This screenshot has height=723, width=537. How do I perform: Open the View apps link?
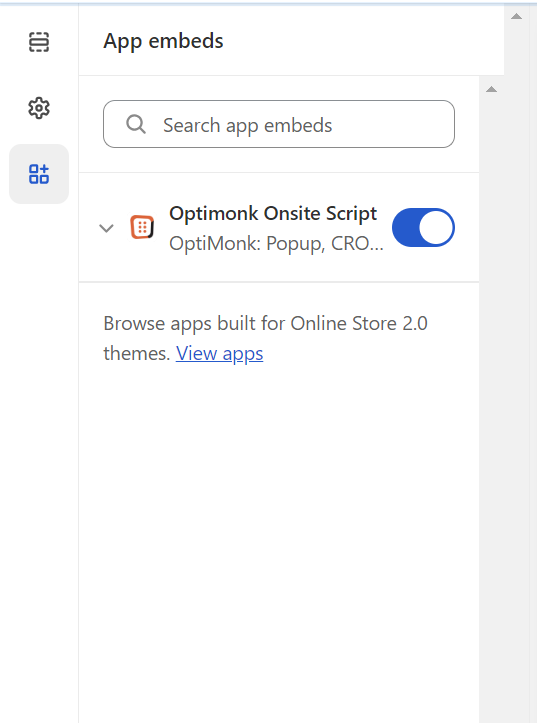pos(219,354)
